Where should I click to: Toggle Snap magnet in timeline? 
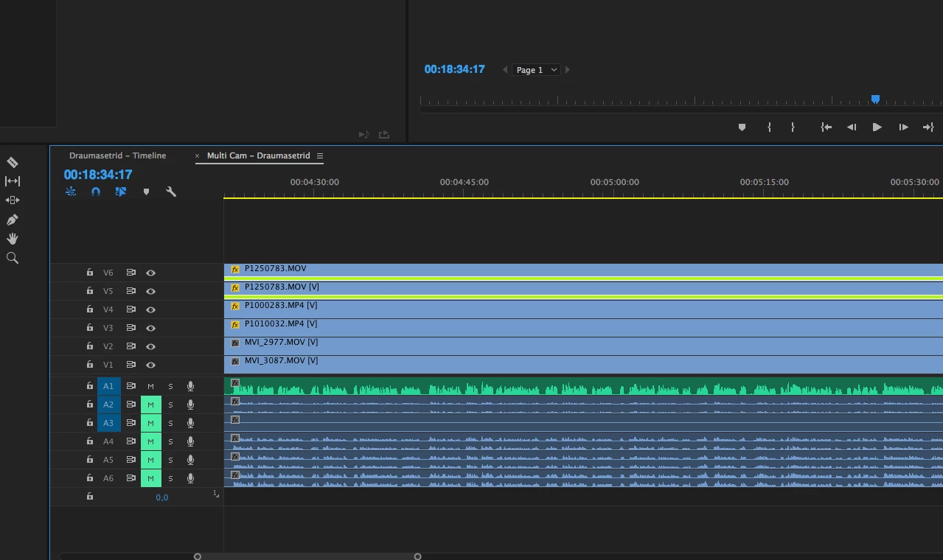tap(96, 192)
